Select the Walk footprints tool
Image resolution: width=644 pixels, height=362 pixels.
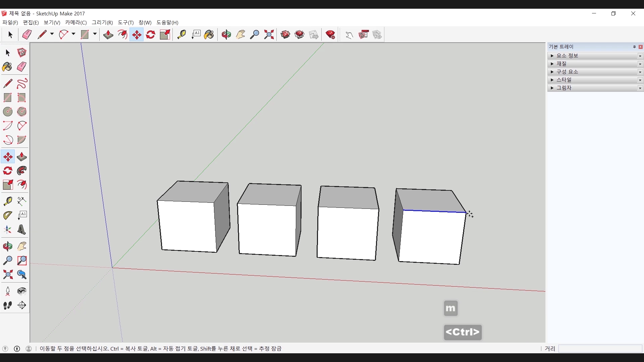[x=7, y=305]
